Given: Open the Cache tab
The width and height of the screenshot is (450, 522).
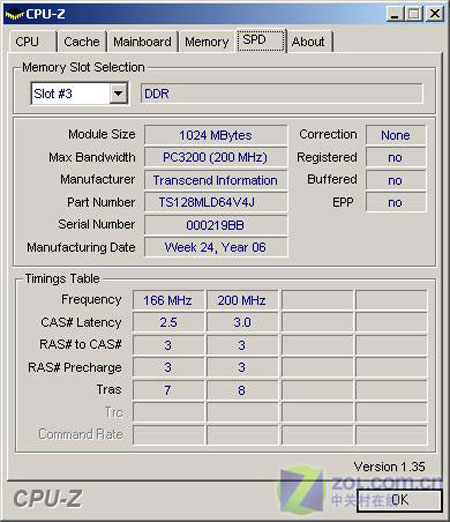Looking at the screenshot, I should tap(82, 42).
